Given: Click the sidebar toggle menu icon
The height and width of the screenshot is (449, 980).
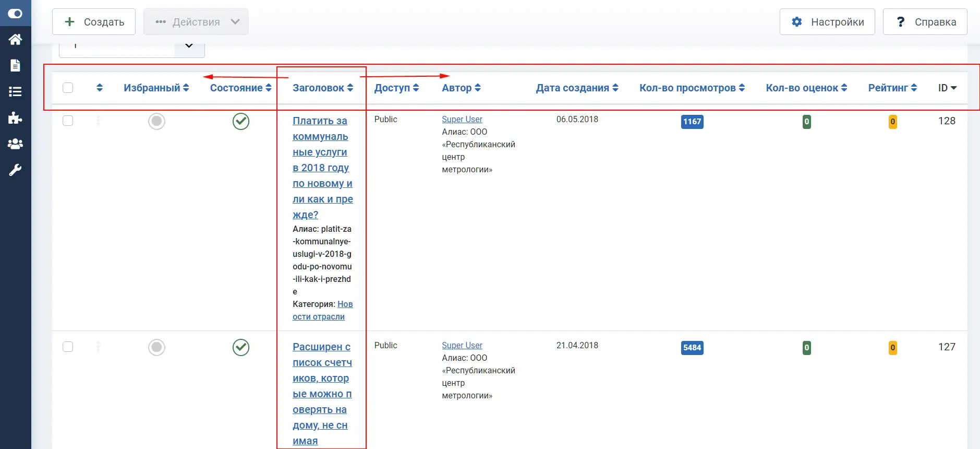Looking at the screenshot, I should (15, 14).
